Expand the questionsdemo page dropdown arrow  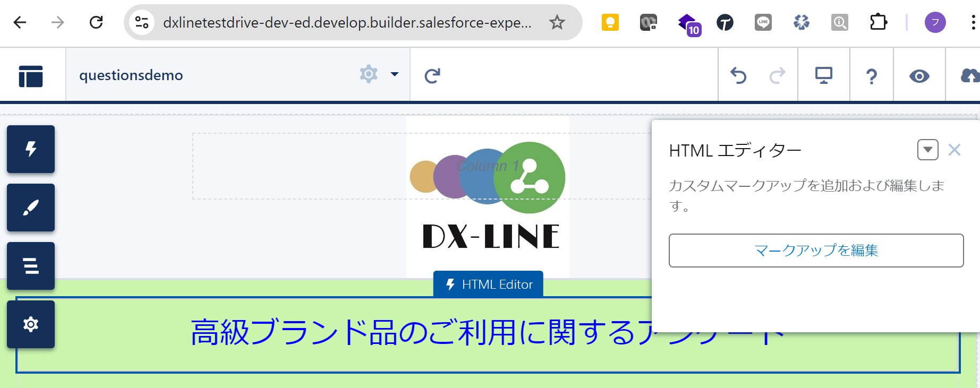[x=395, y=74]
